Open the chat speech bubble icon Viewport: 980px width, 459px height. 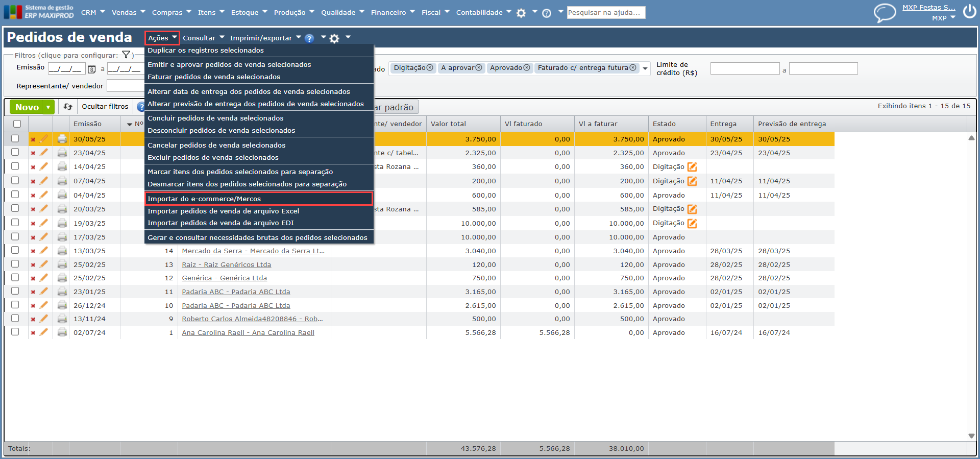[x=885, y=12]
